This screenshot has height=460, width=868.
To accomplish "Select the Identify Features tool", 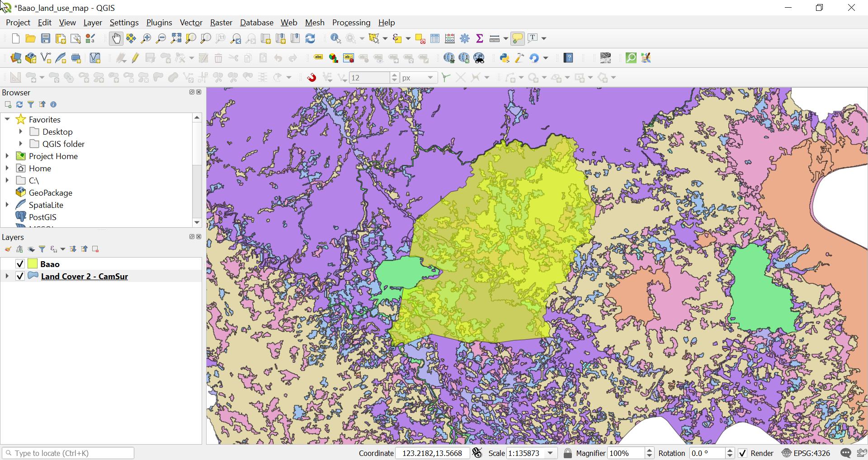I will click(x=335, y=38).
